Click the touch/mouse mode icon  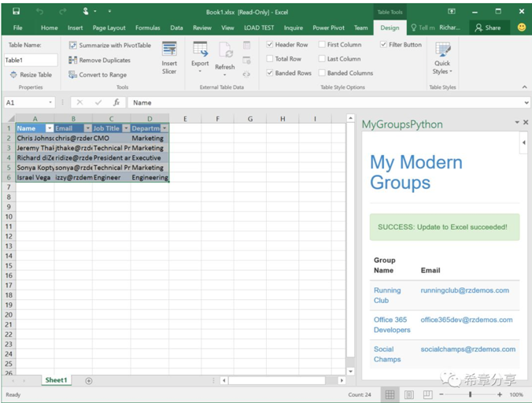point(86,12)
